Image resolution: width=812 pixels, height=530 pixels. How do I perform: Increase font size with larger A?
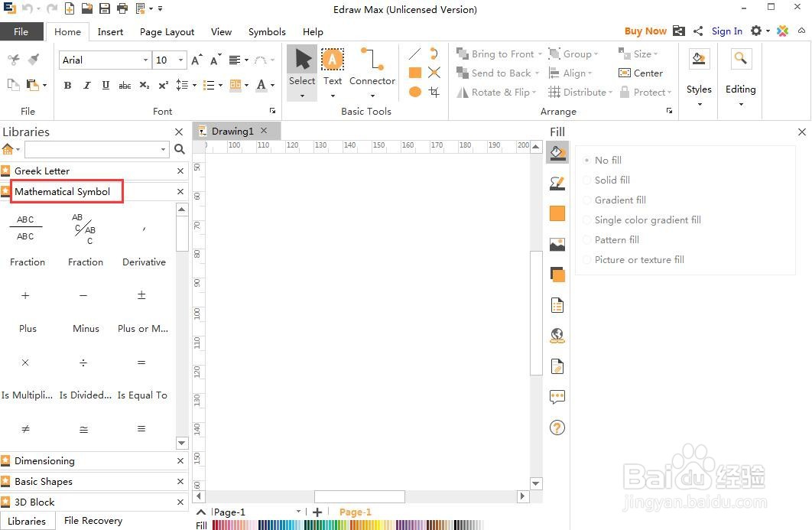click(197, 60)
